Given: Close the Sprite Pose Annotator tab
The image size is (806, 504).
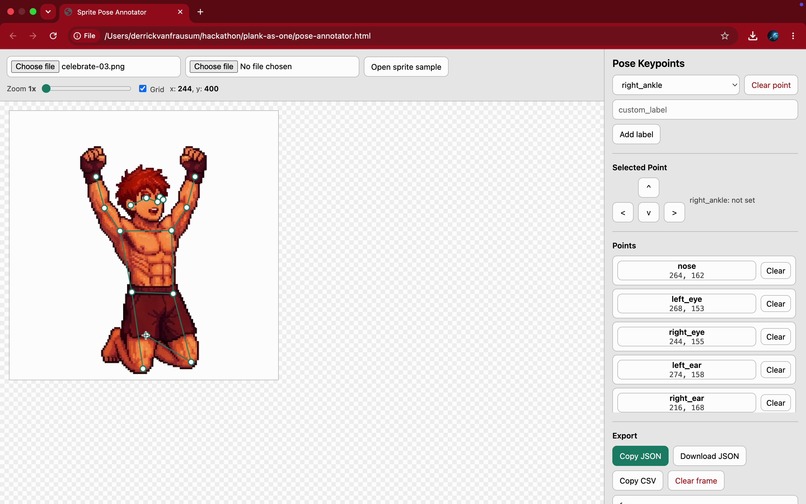Looking at the screenshot, I should coord(180,12).
